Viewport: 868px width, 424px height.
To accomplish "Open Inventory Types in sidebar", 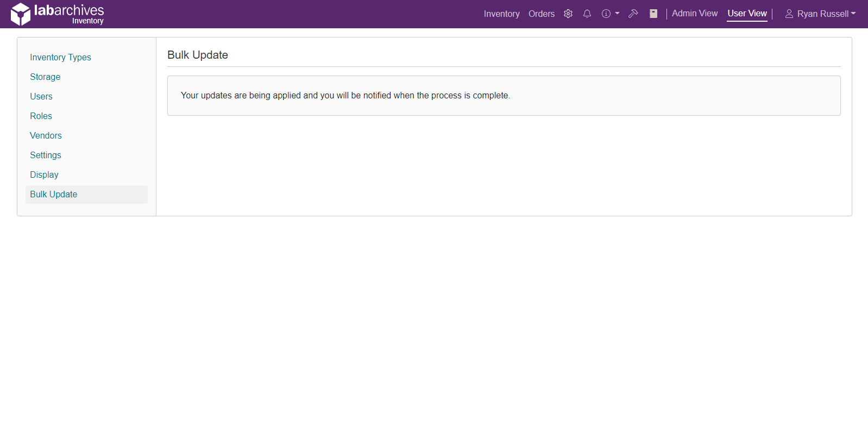I will point(60,57).
